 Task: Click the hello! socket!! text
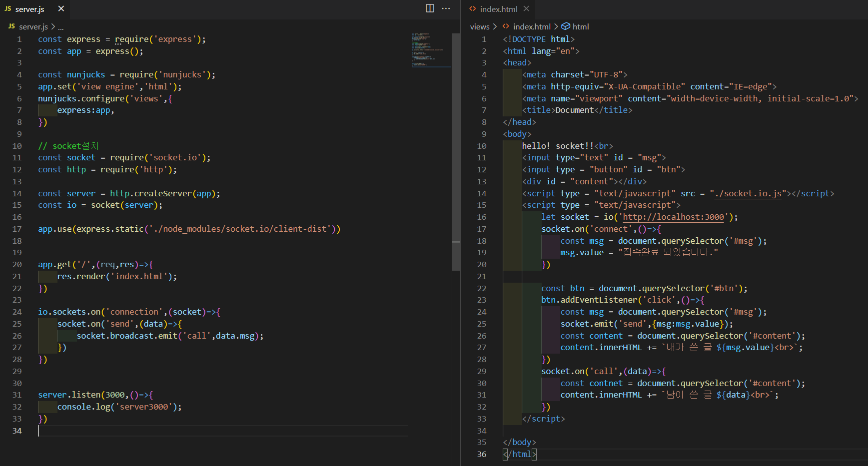[558, 146]
